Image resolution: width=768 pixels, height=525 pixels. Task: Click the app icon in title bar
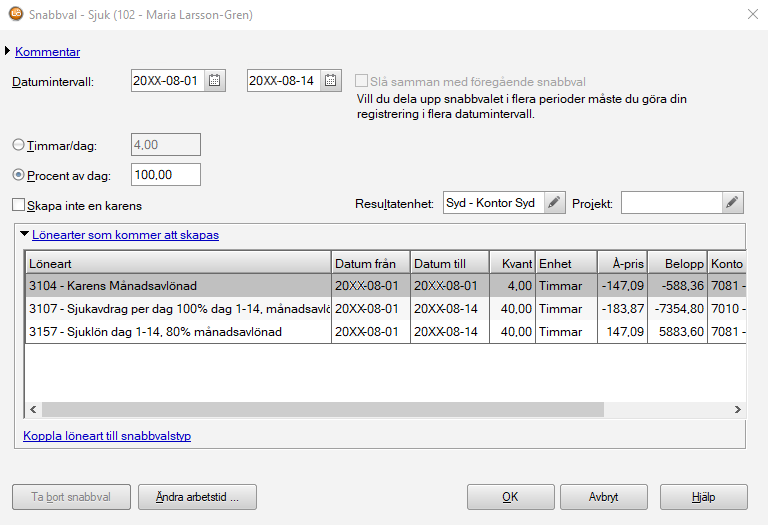coord(16,14)
